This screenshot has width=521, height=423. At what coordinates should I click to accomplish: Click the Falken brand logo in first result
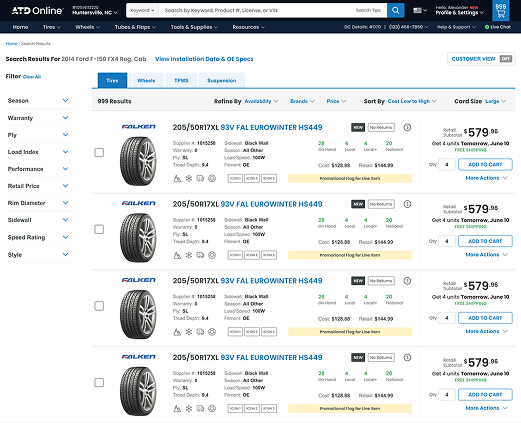tap(139, 127)
